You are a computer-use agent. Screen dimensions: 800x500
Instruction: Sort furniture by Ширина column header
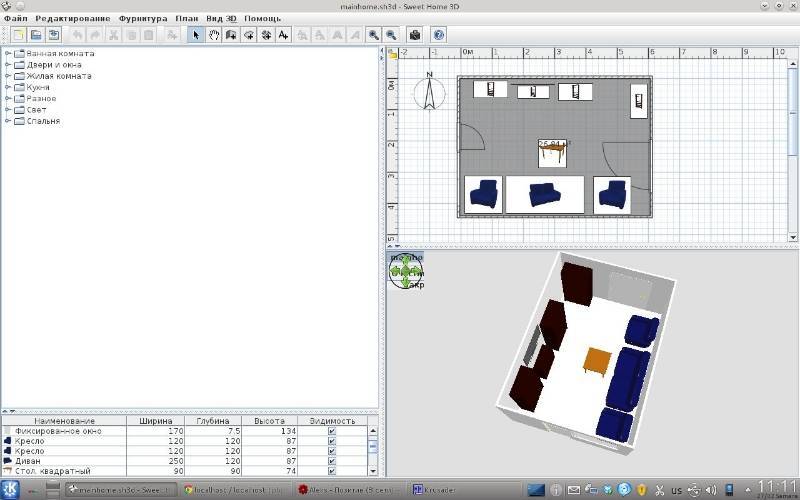point(155,421)
